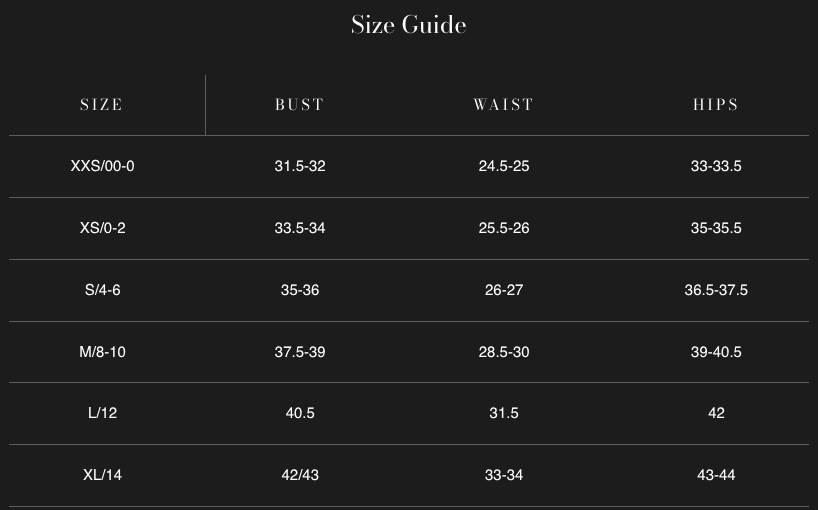Click bust measurement 31.5-32
The image size is (818, 510).
[300, 166]
